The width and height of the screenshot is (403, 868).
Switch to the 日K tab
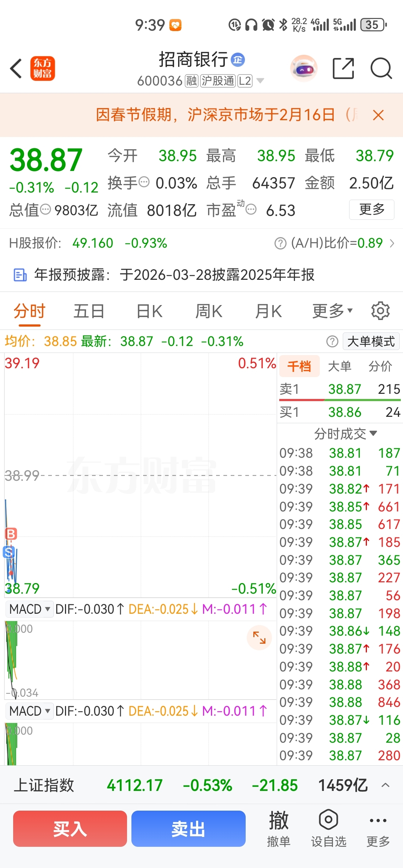[x=149, y=311]
